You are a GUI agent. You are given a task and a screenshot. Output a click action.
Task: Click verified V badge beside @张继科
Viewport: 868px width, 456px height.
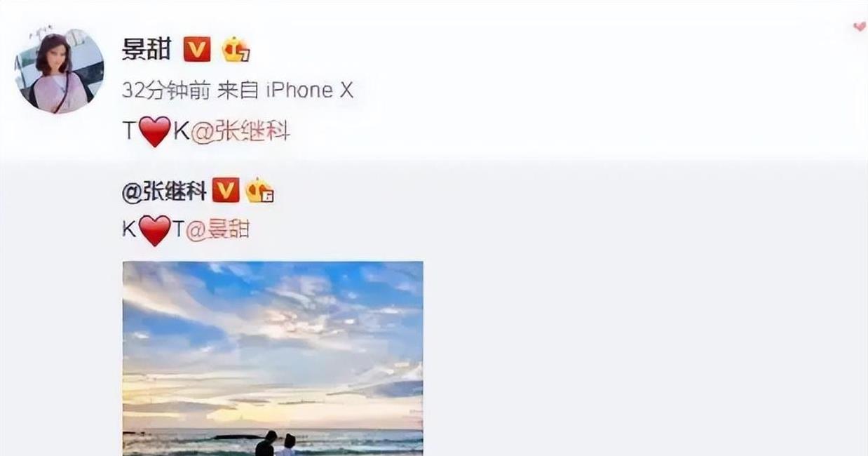pos(226,190)
